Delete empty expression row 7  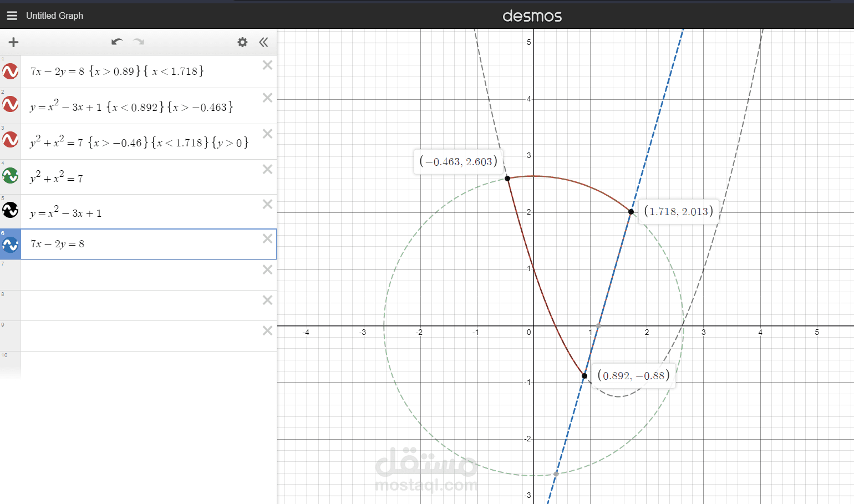click(267, 269)
